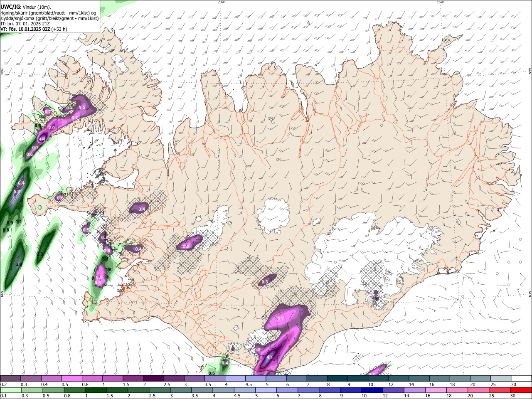Pick top-row snow swatch between 0.2 and 0.3

coord(10,378)
